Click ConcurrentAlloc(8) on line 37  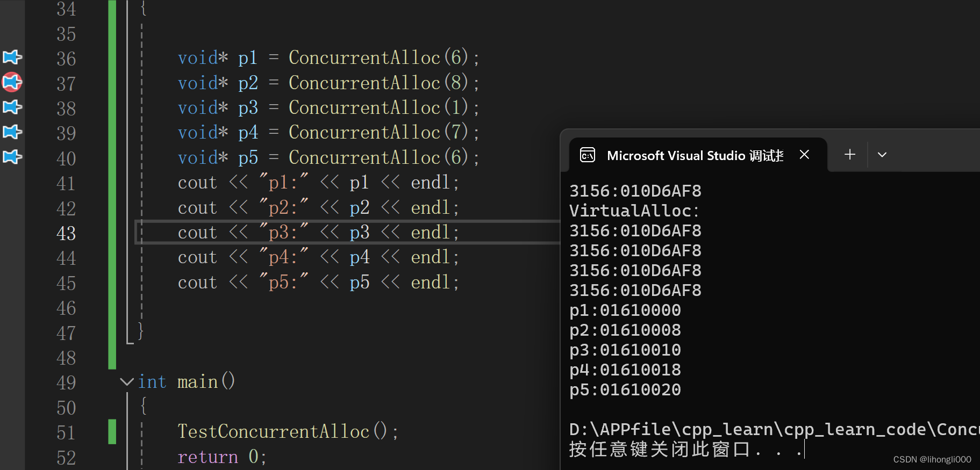pos(378,83)
